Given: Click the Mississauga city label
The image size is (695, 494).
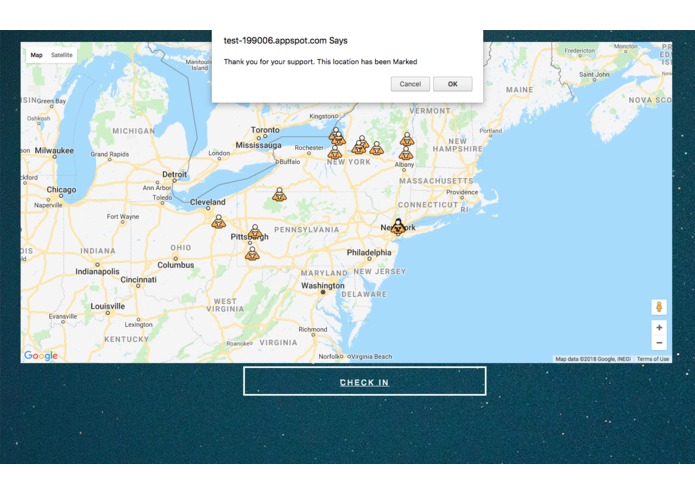Looking at the screenshot, I should tap(258, 145).
